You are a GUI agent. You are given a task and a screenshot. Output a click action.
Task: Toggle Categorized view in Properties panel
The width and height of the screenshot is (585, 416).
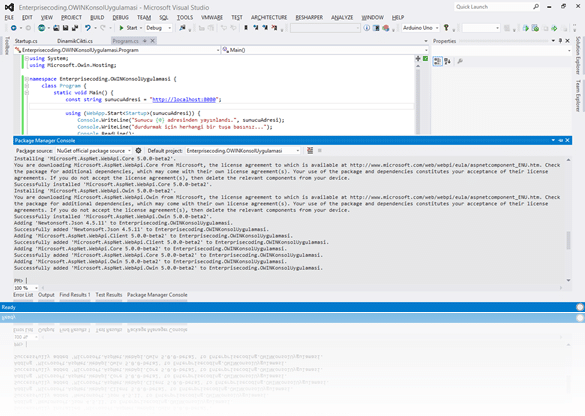tap(437, 61)
